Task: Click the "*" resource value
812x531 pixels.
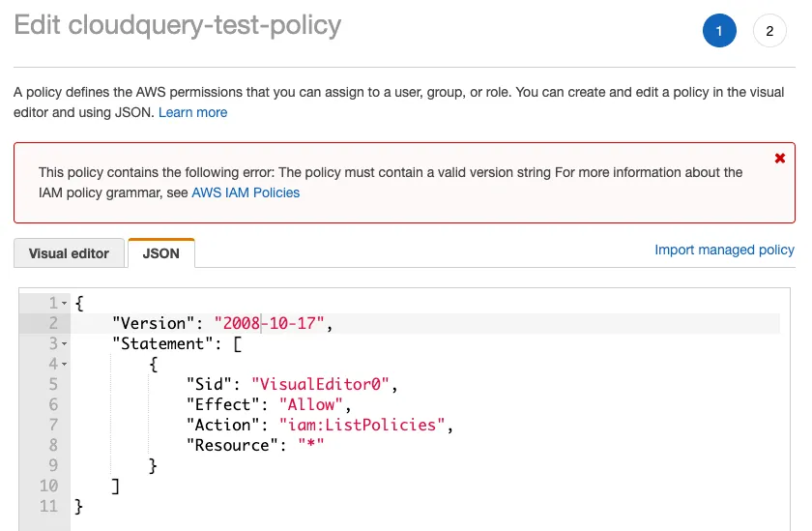Action: click(x=310, y=445)
